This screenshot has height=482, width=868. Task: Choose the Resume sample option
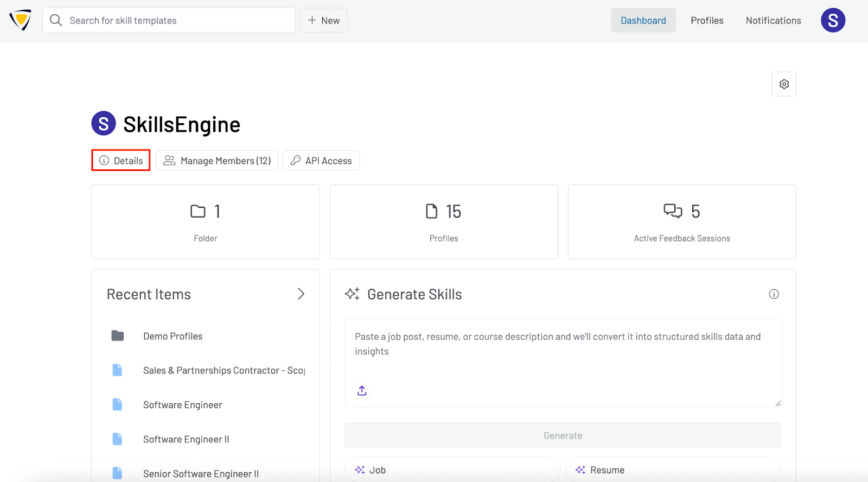pos(673,470)
